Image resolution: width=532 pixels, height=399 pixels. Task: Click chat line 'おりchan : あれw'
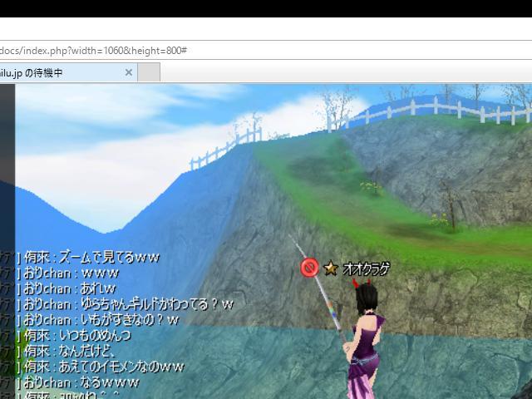pos(70,289)
